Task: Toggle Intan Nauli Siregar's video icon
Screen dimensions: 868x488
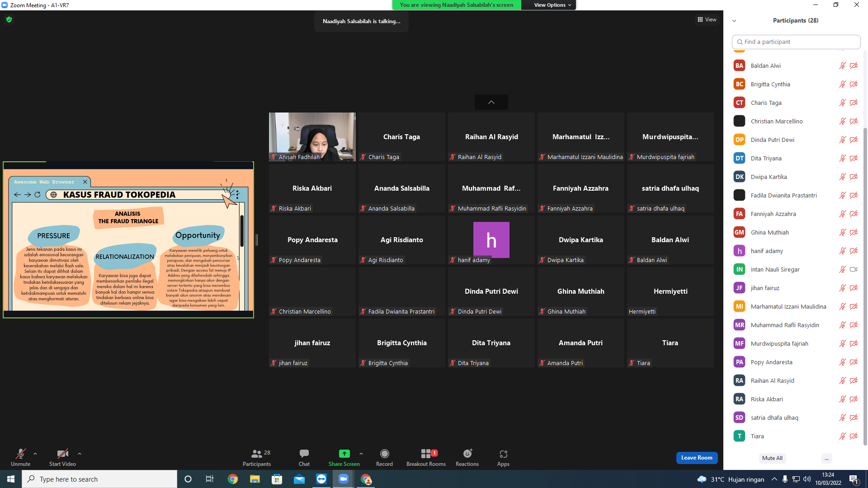Action: (x=854, y=269)
